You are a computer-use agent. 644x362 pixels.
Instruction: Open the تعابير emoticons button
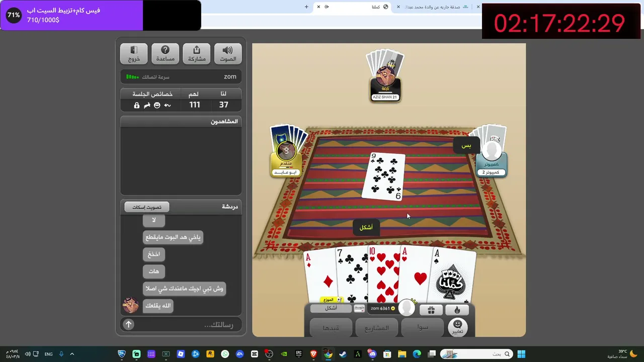click(457, 327)
